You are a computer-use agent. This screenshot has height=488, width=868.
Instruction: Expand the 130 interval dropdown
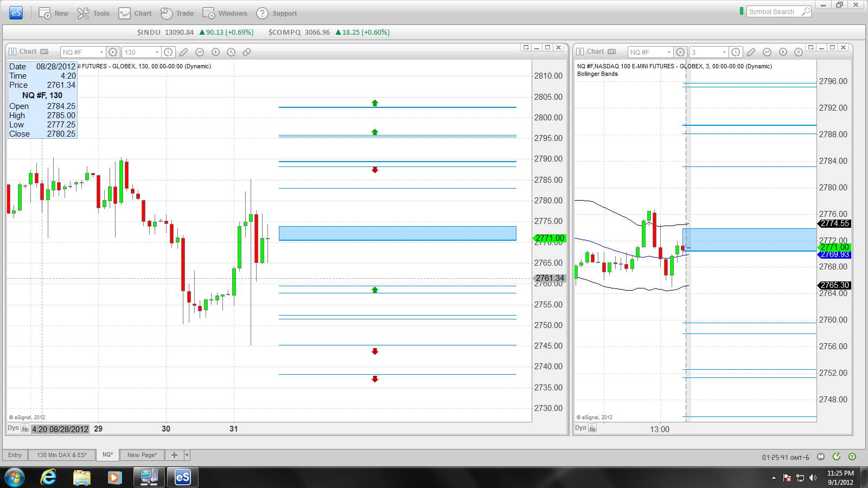[157, 52]
